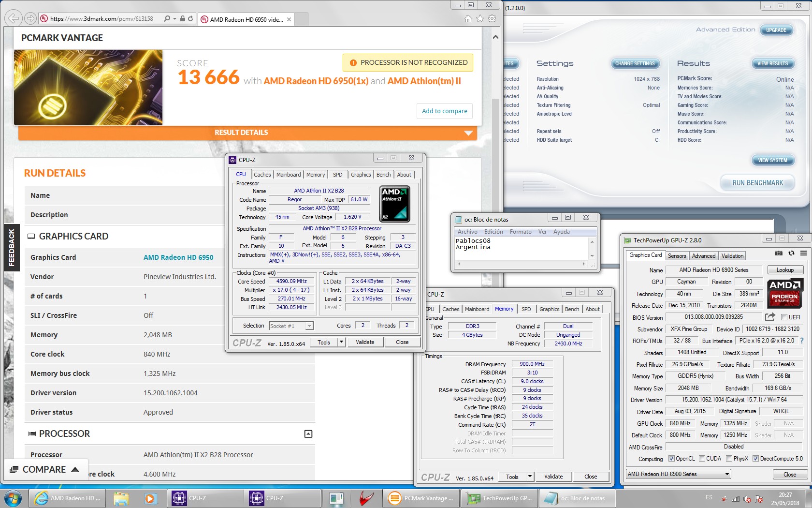The width and height of the screenshot is (812, 508).
Task: Click Validate in the CPU-Z CPU window
Action: 365,342
